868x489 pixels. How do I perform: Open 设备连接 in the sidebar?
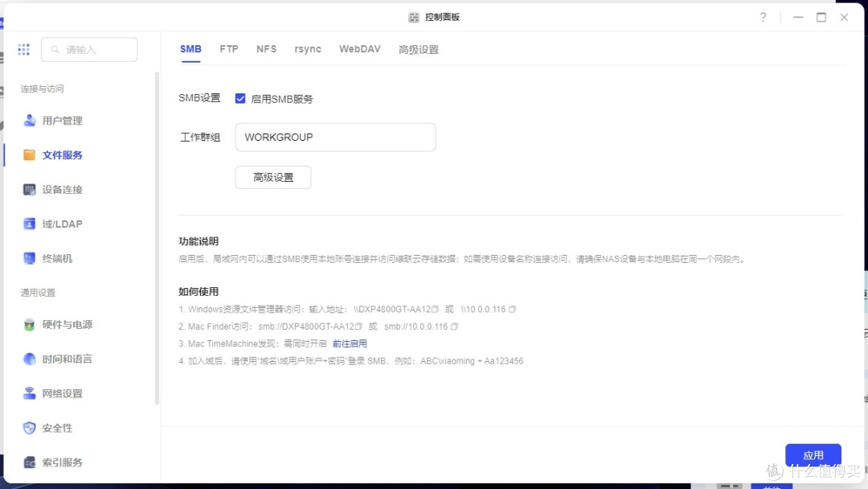click(62, 189)
